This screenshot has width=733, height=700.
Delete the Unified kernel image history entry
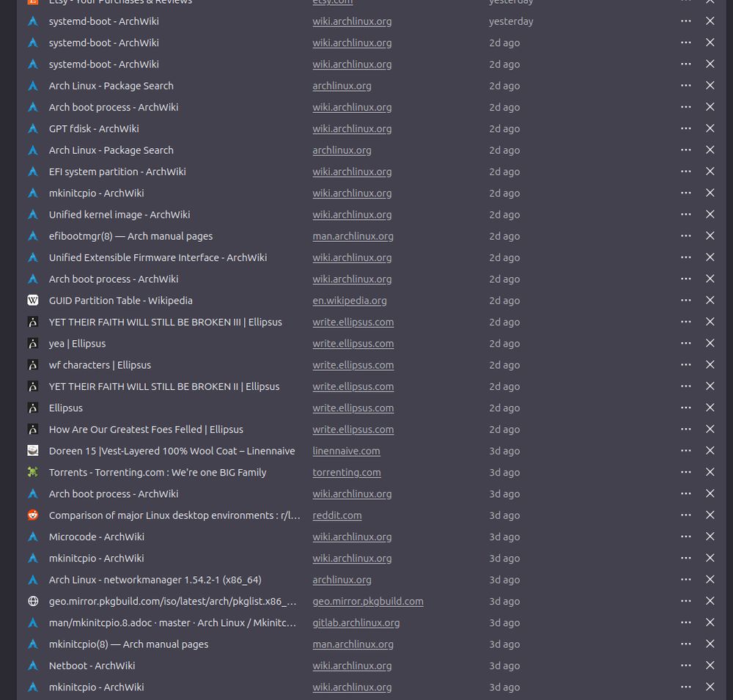pyautogui.click(x=710, y=215)
